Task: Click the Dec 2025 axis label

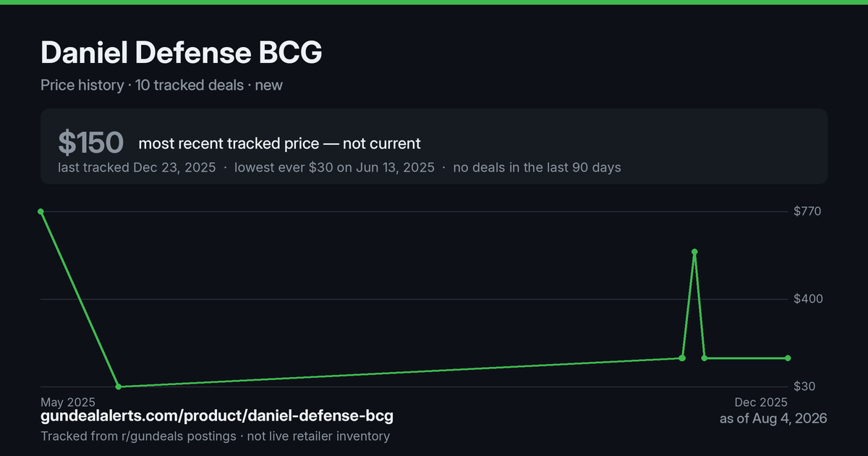Action: [x=761, y=402]
